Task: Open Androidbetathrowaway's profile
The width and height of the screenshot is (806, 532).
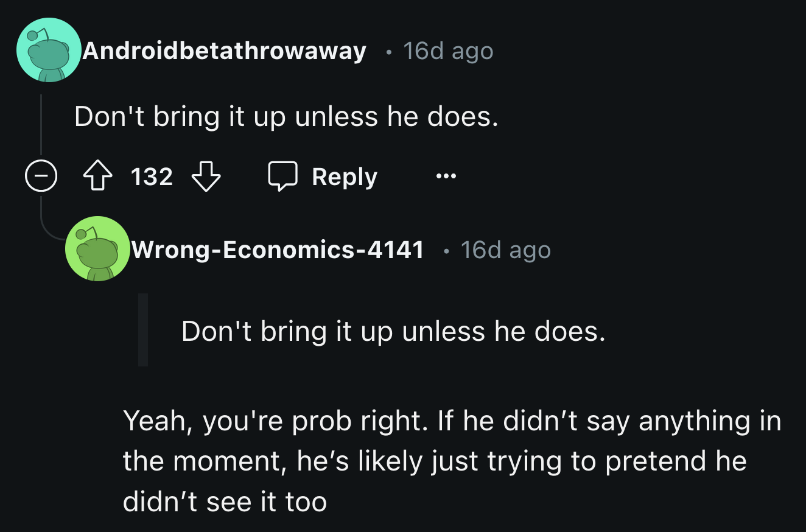Action: coord(225,51)
